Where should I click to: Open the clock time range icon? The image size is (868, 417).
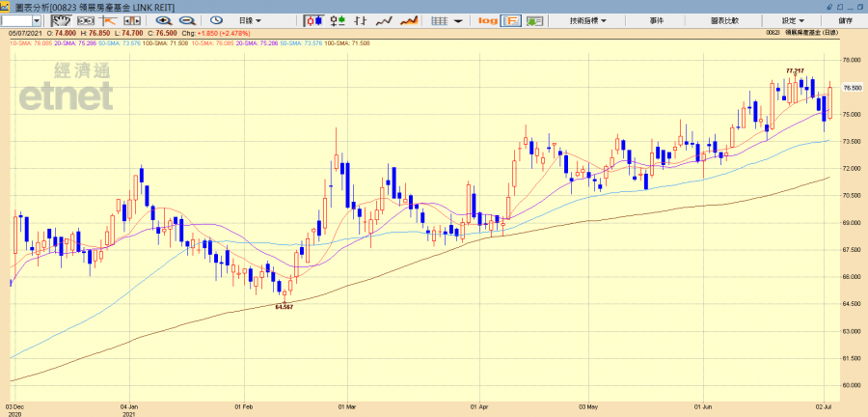(216, 20)
